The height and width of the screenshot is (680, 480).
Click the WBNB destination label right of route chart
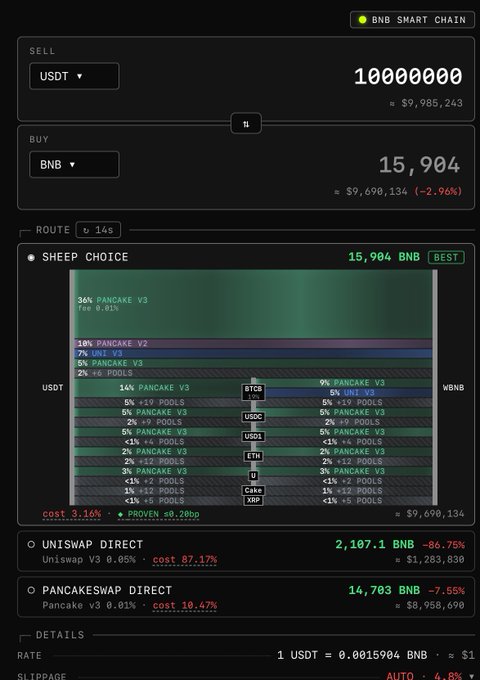453,388
